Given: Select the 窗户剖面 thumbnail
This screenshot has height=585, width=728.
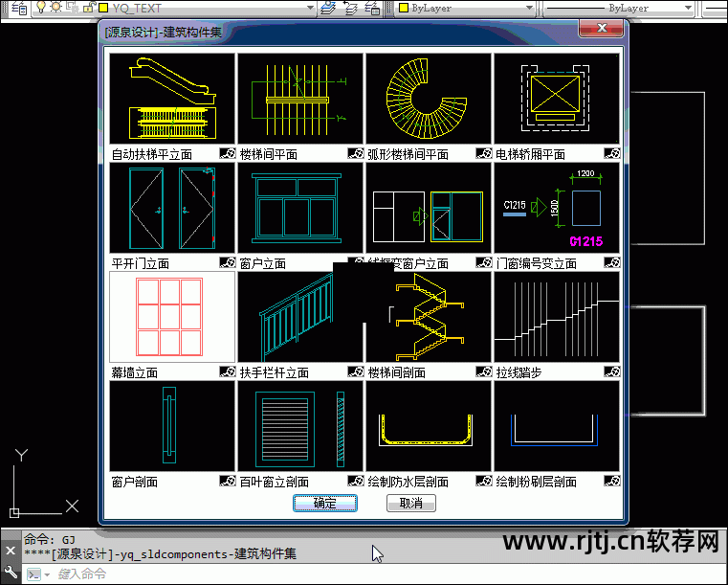Looking at the screenshot, I should pos(172,426).
